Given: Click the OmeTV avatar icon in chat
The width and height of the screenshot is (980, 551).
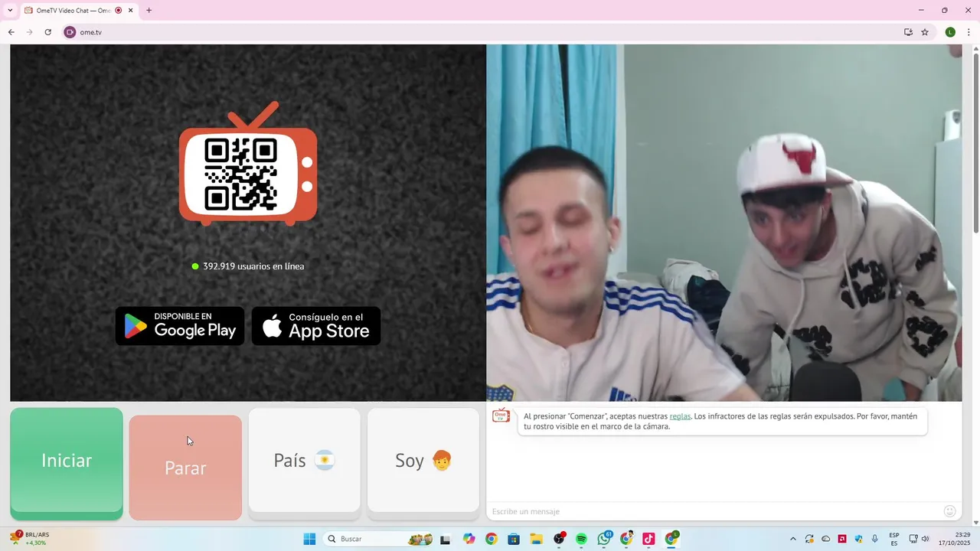Looking at the screenshot, I should [x=501, y=416].
